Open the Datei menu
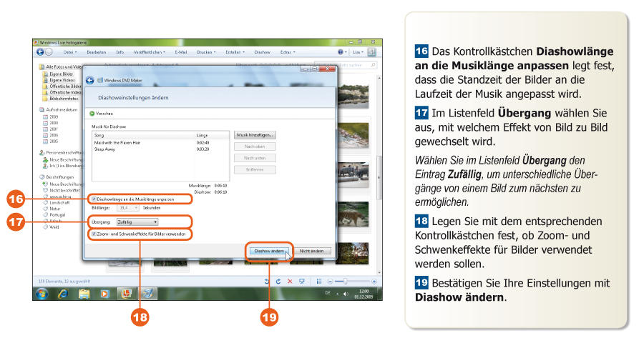The height and width of the screenshot is (343, 644). coord(70,52)
